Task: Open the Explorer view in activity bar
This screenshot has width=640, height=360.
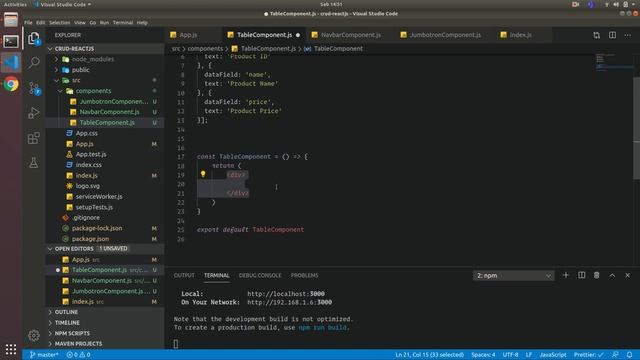Action: pos(34,38)
